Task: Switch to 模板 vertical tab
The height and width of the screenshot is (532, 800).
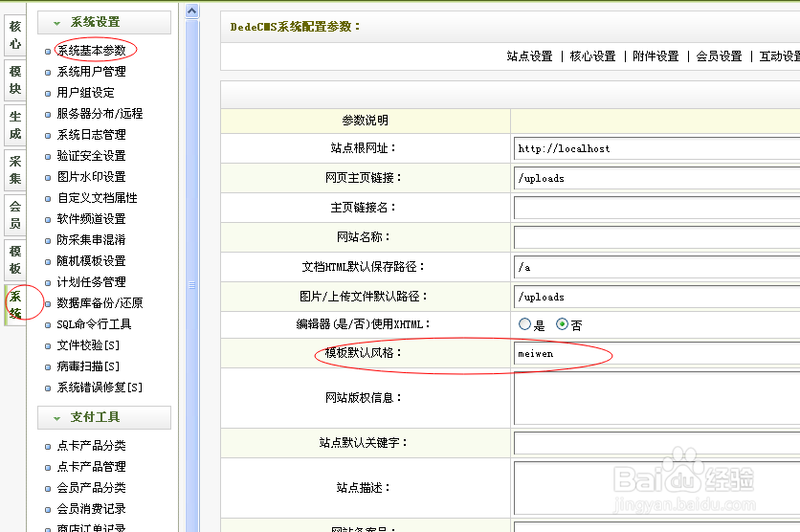Action: (15, 259)
